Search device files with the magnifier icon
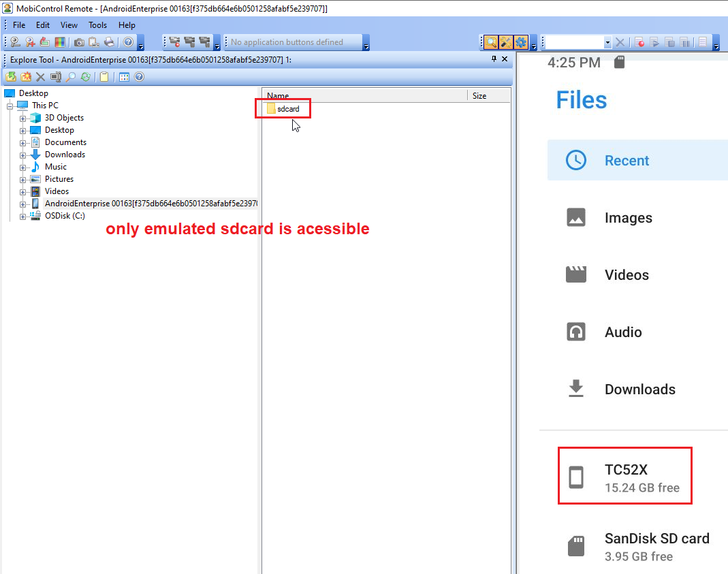728x574 pixels. point(71,76)
